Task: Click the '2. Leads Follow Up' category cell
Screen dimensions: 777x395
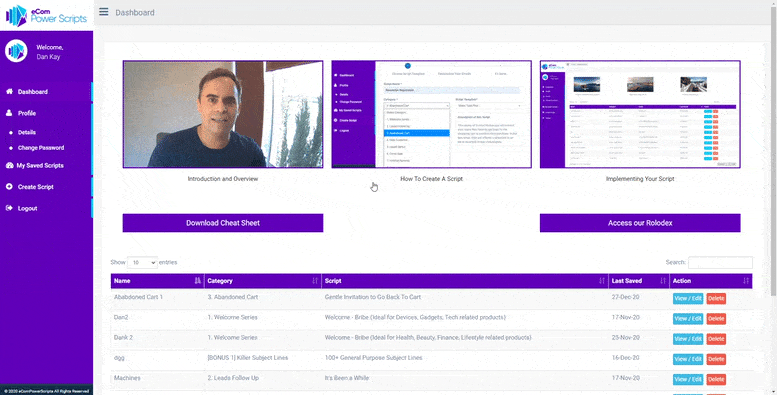Action: point(263,379)
